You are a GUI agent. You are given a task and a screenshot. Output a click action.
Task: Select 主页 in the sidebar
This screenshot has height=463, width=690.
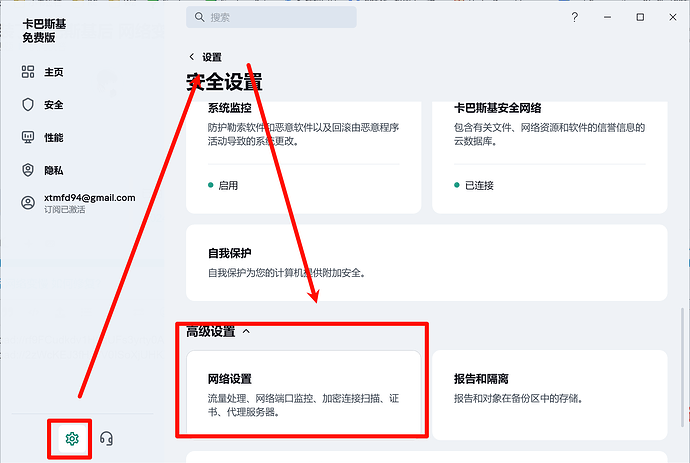click(54, 72)
